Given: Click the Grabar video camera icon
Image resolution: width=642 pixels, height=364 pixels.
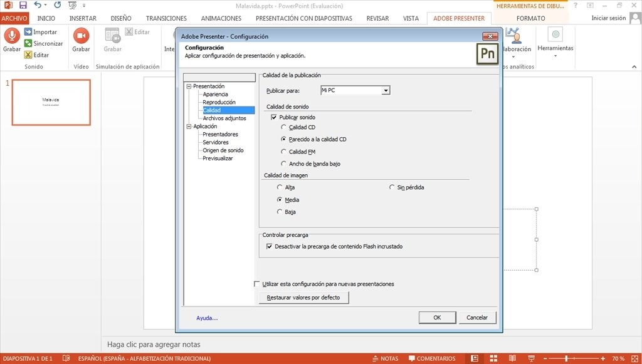Looking at the screenshot, I should click(81, 36).
